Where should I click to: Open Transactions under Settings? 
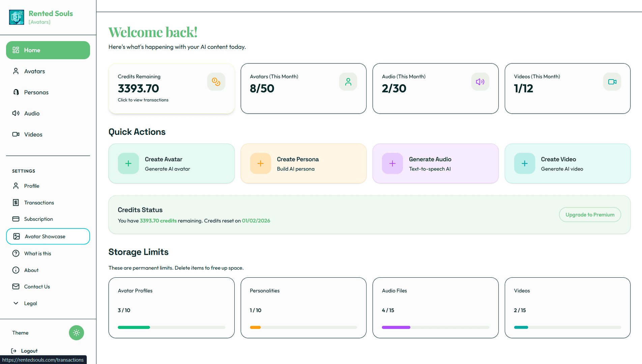point(39,203)
